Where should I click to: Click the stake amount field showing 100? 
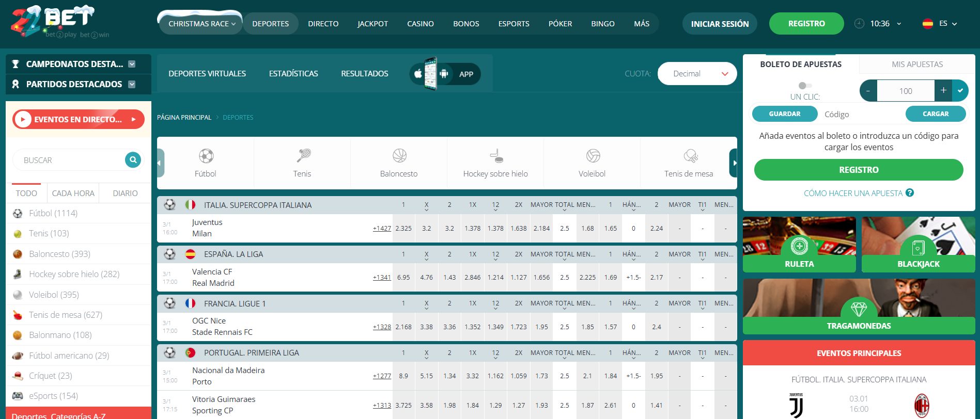pyautogui.click(x=906, y=91)
